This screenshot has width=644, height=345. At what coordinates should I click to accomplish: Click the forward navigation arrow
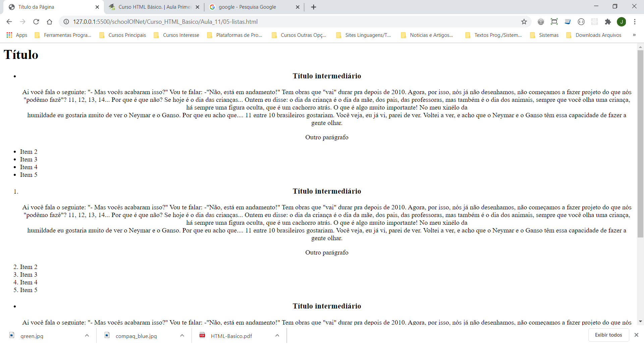22,22
